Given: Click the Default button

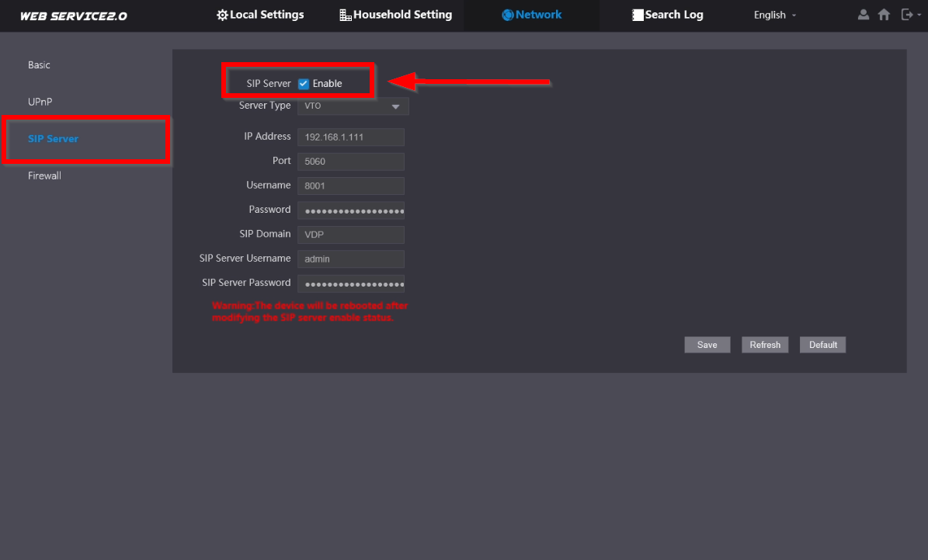Looking at the screenshot, I should click(822, 345).
